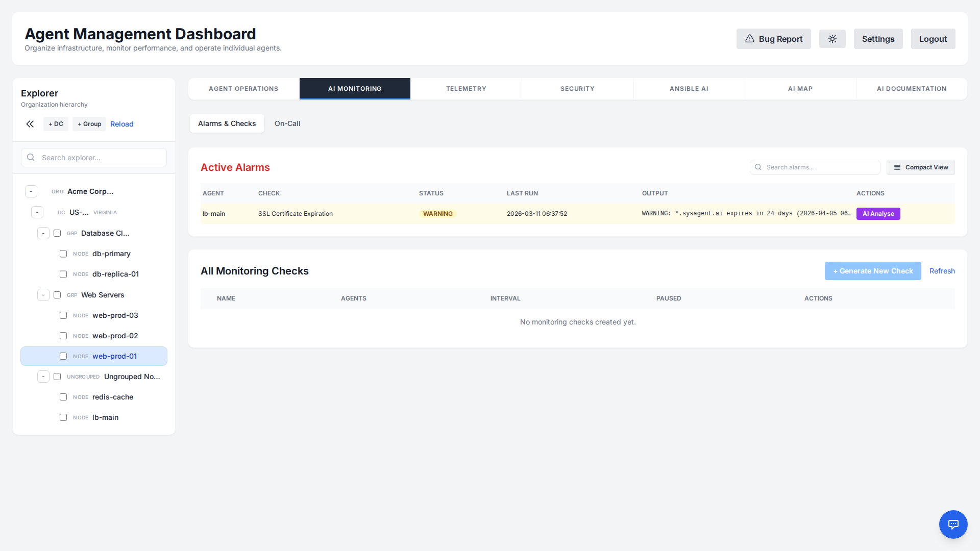Open the AI Map tab

[800, 89]
